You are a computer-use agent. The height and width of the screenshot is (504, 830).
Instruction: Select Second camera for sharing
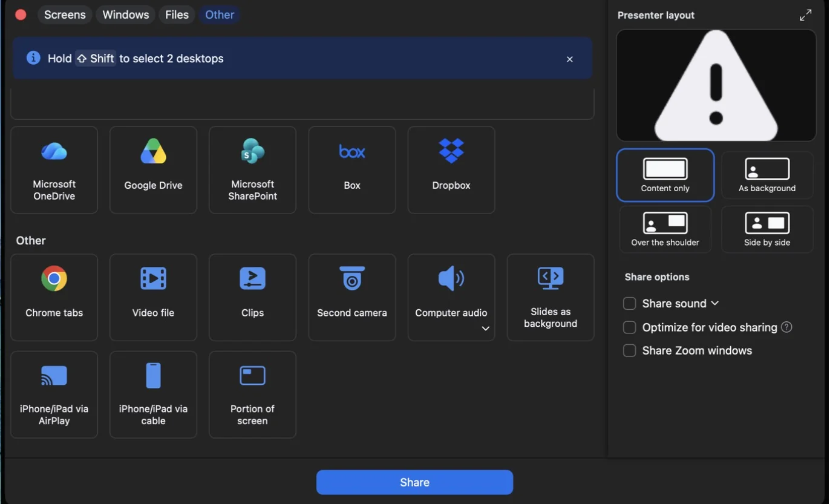pyautogui.click(x=352, y=297)
